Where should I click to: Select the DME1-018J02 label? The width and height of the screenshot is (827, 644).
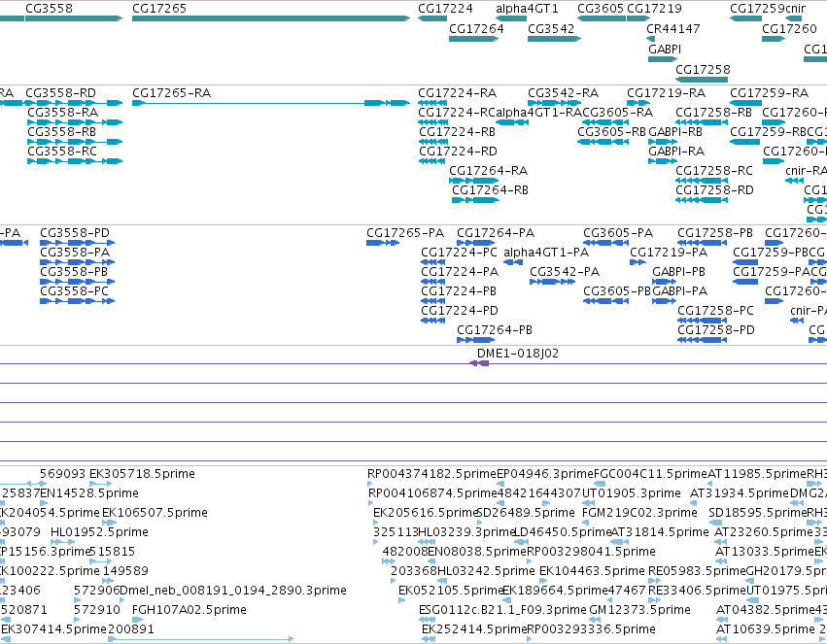click(517, 354)
